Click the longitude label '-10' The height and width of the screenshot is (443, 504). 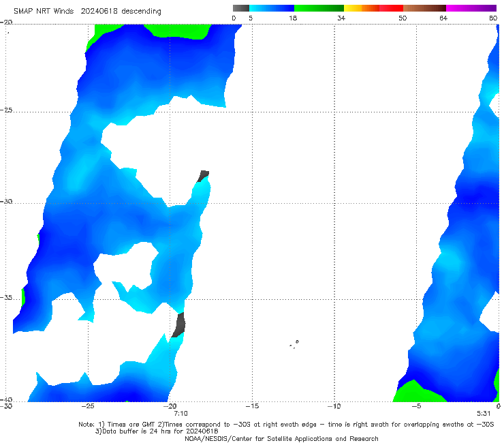[334, 406]
